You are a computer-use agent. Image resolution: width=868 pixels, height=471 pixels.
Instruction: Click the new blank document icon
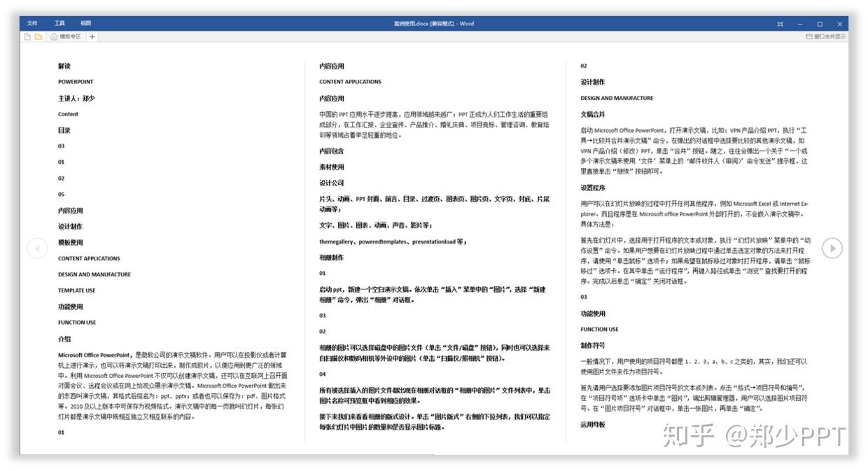click(28, 36)
